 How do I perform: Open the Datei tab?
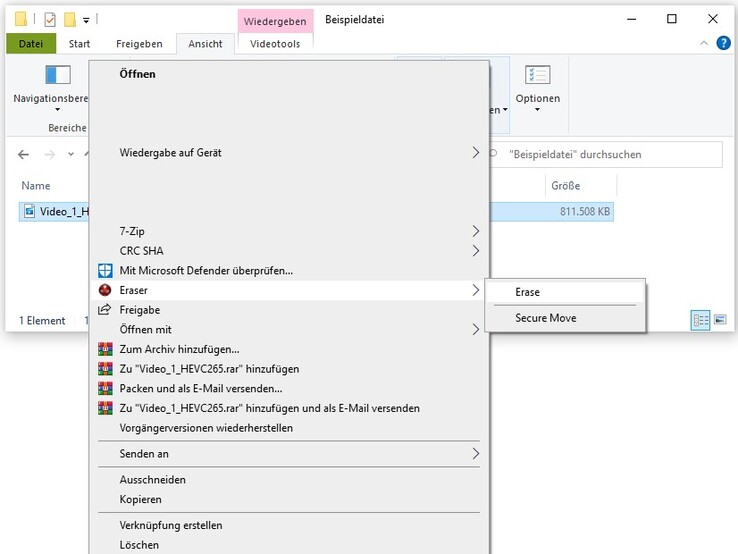click(x=31, y=44)
